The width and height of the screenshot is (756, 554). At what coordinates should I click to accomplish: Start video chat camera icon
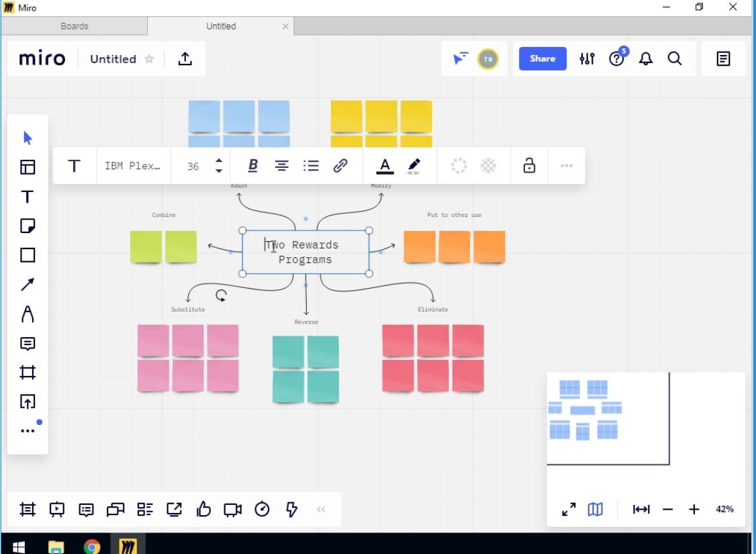232,510
